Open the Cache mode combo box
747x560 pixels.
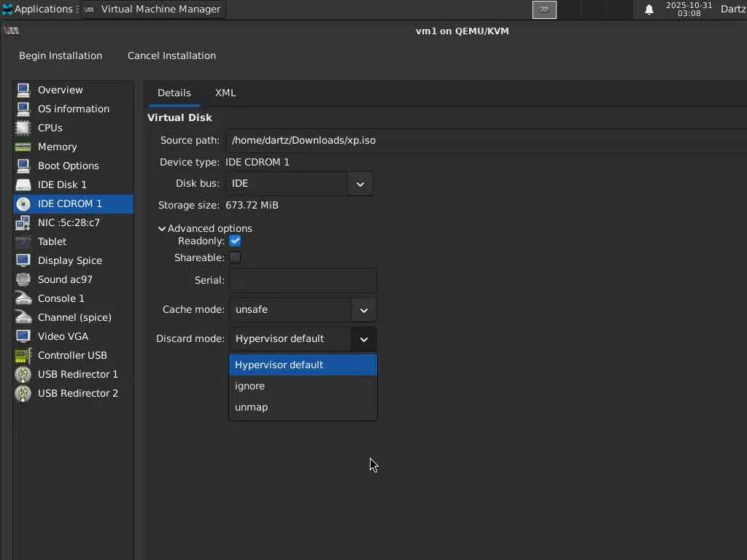(303, 310)
